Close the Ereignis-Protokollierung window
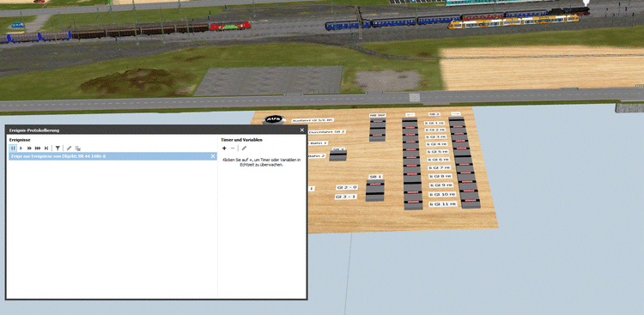The height and width of the screenshot is (315, 644). (x=302, y=130)
